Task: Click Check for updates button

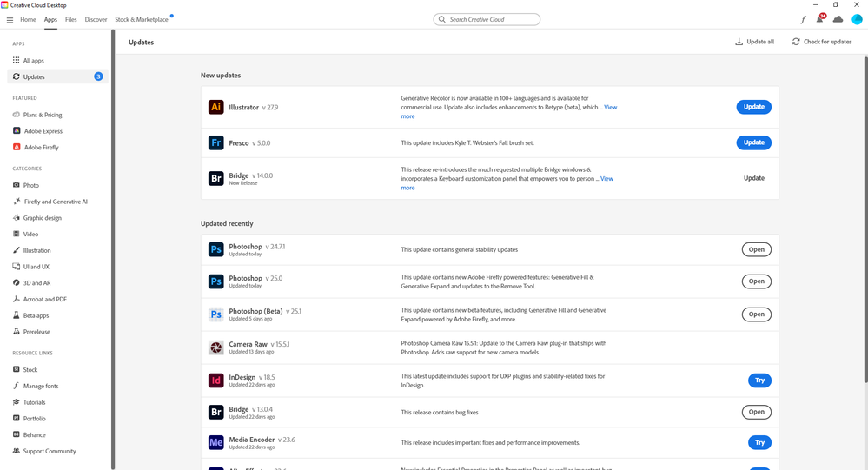Action: [822, 42]
